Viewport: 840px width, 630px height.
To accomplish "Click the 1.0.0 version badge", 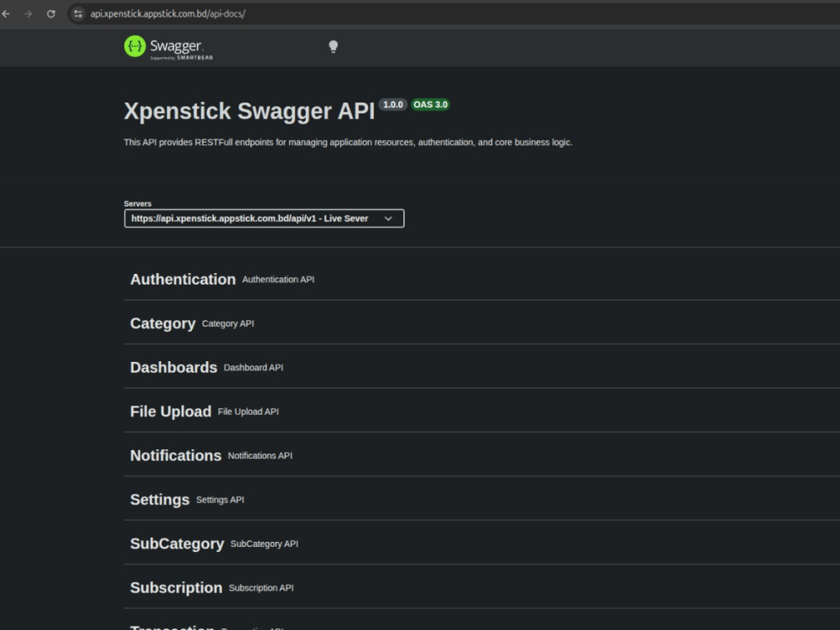I will [x=392, y=104].
